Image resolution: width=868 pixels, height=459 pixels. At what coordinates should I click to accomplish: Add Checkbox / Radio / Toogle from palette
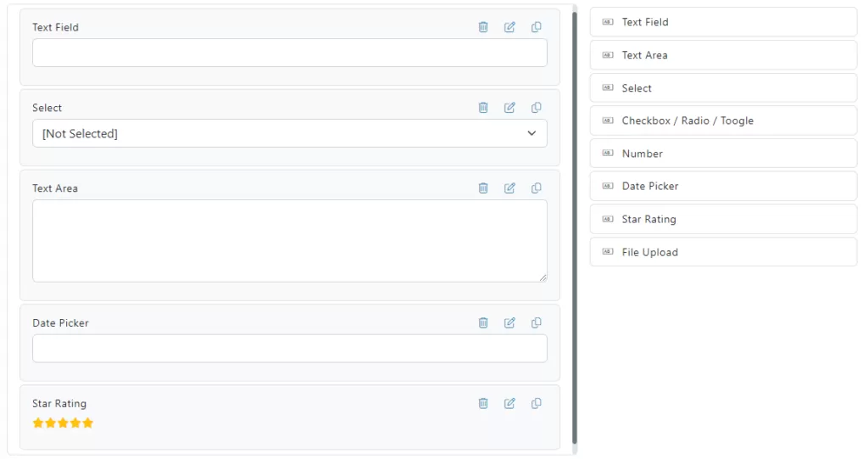click(x=724, y=120)
